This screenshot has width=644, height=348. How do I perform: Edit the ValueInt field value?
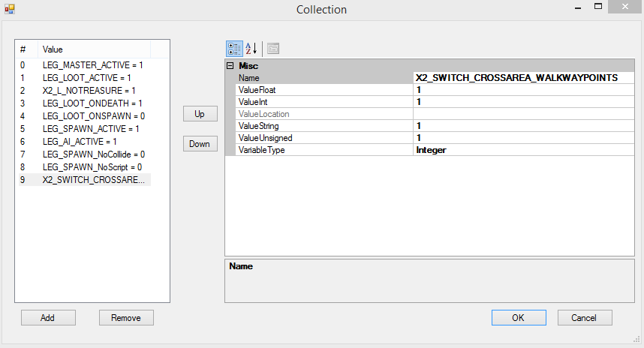523,102
